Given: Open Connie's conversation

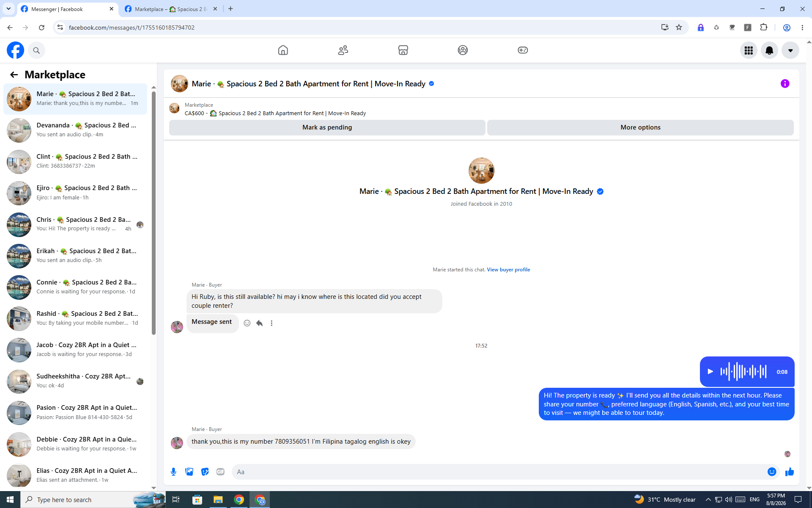Looking at the screenshot, I should tap(75, 287).
